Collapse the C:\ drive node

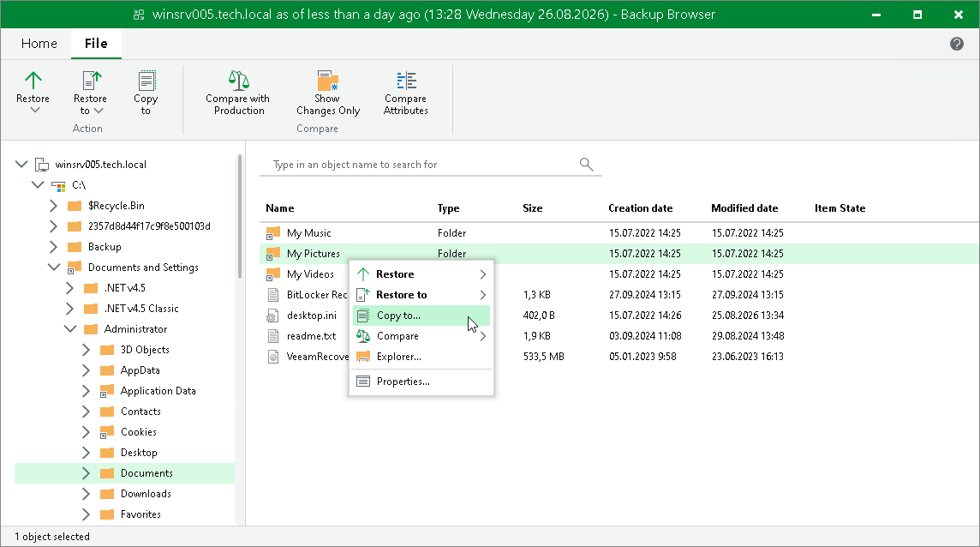coord(38,184)
